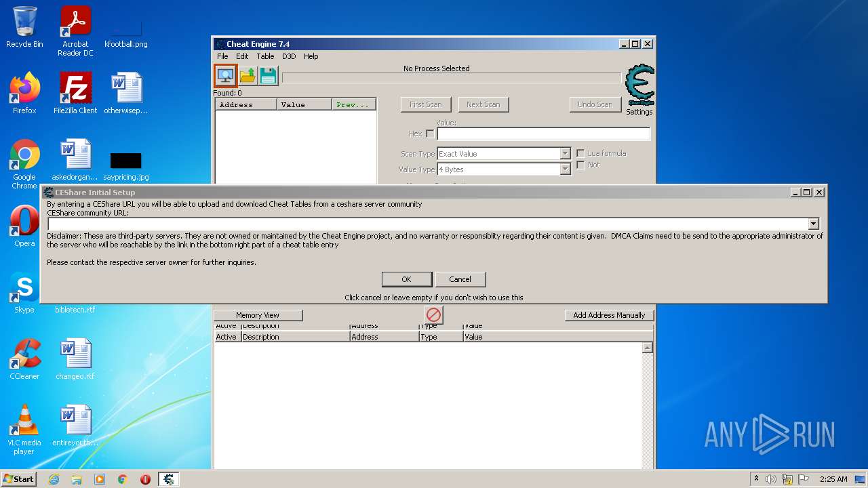Image resolution: width=868 pixels, height=488 pixels.
Task: Click the Type column header
Action: click(x=441, y=337)
